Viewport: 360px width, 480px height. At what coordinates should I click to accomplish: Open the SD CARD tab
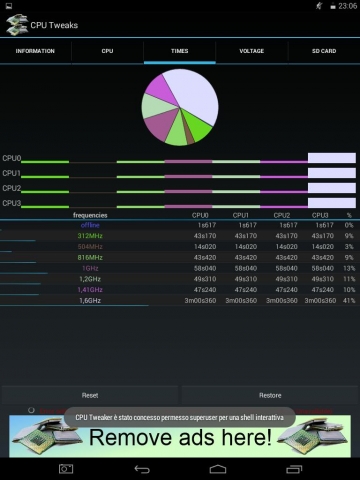click(x=324, y=51)
